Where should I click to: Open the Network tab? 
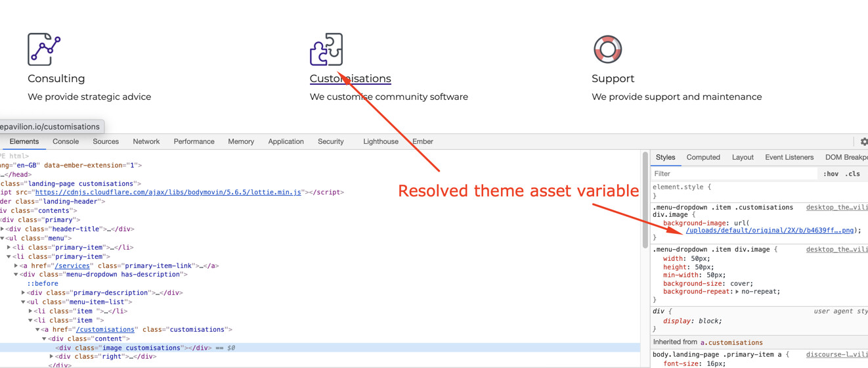146,141
